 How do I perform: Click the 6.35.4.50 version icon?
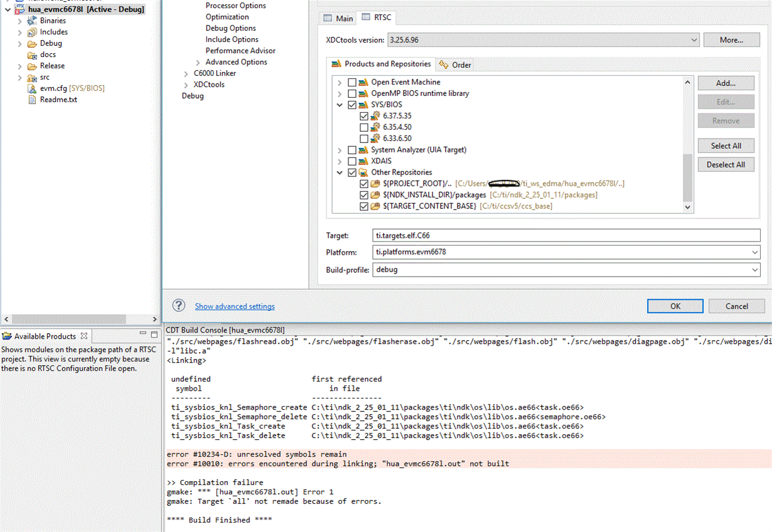(x=375, y=127)
